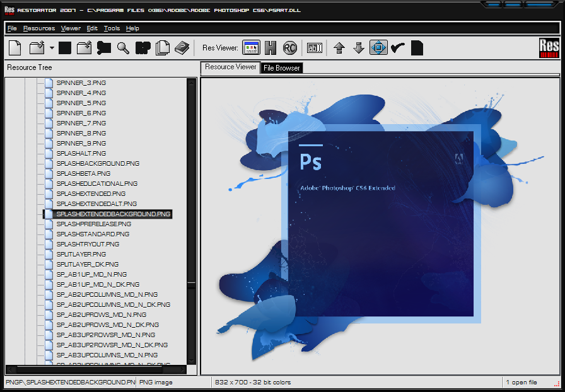Select SPINNER_8.PNG resource

[81, 134]
